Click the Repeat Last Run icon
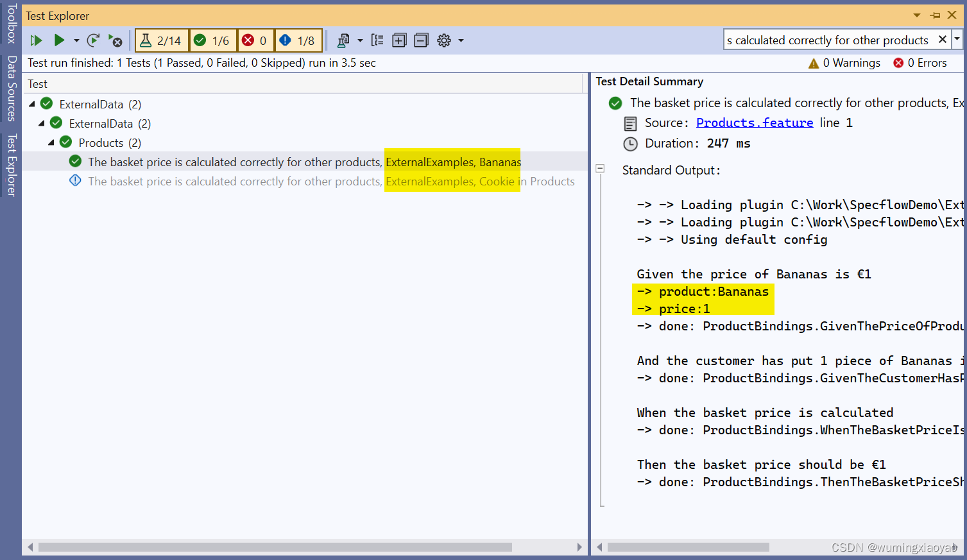This screenshot has height=560, width=967. [93, 40]
